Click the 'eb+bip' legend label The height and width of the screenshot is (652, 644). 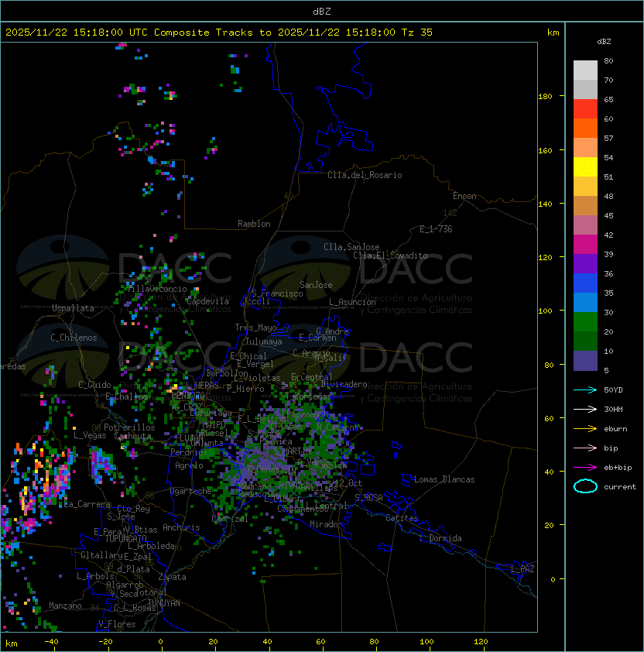(618, 468)
